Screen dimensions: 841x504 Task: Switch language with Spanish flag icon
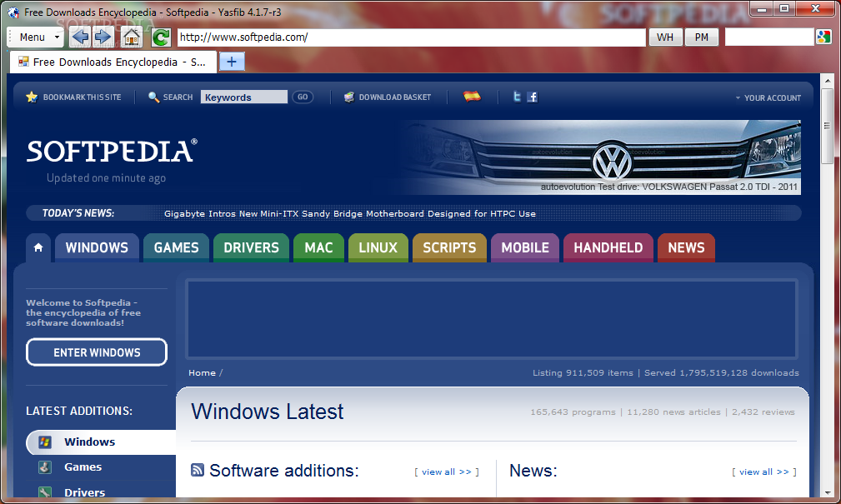pos(472,97)
